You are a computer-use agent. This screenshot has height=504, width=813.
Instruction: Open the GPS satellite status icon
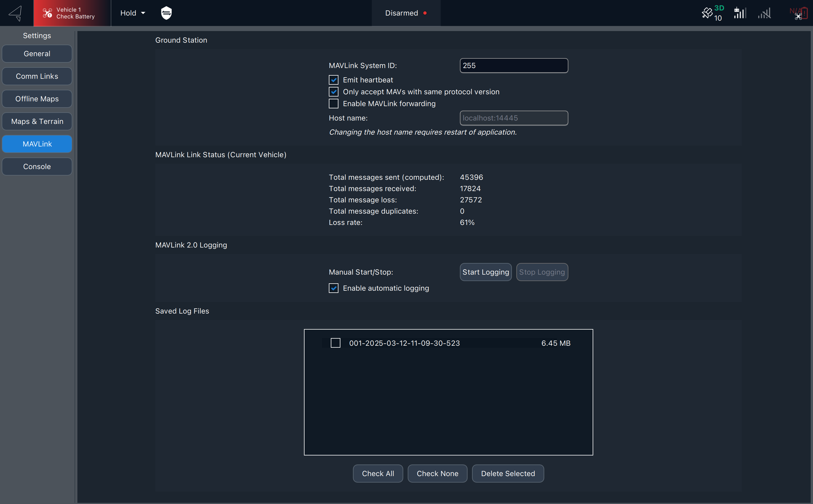pos(707,13)
